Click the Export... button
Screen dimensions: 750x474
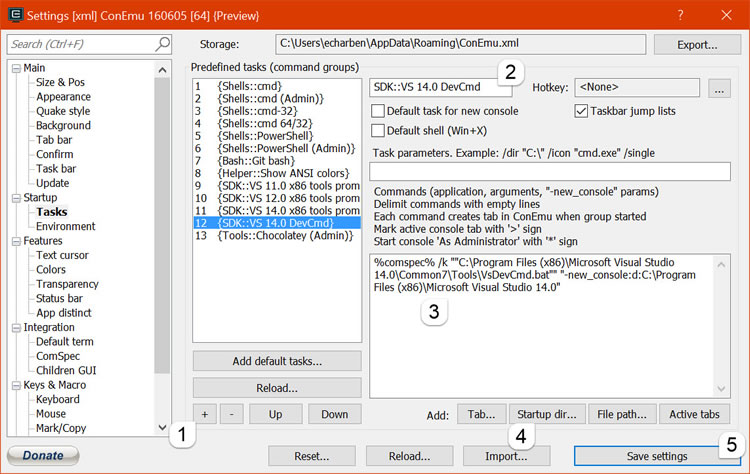click(x=697, y=45)
